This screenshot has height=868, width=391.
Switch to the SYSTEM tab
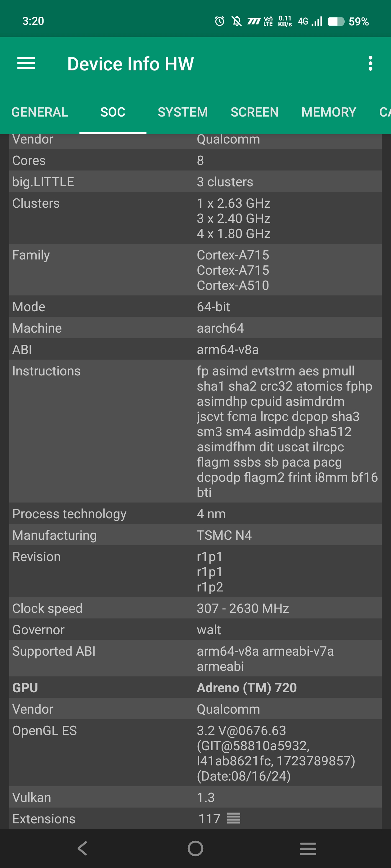click(182, 112)
